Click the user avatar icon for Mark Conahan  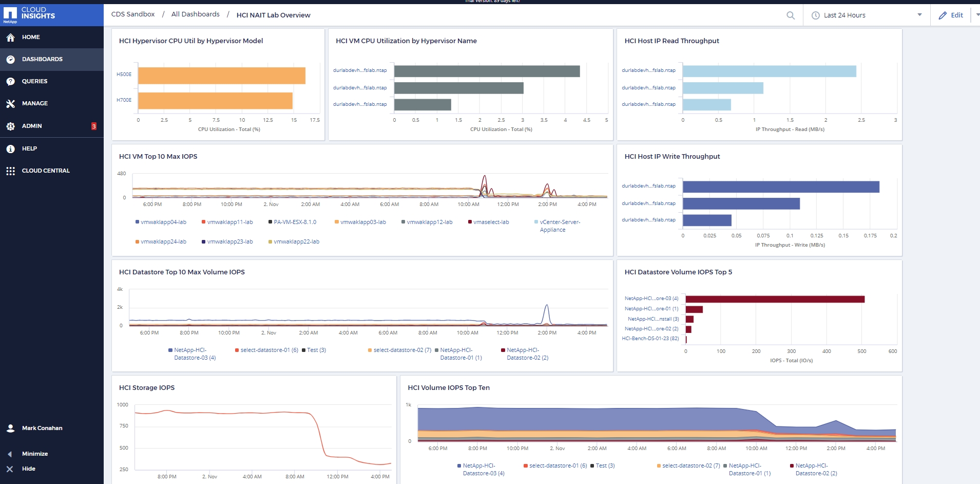[10, 428]
